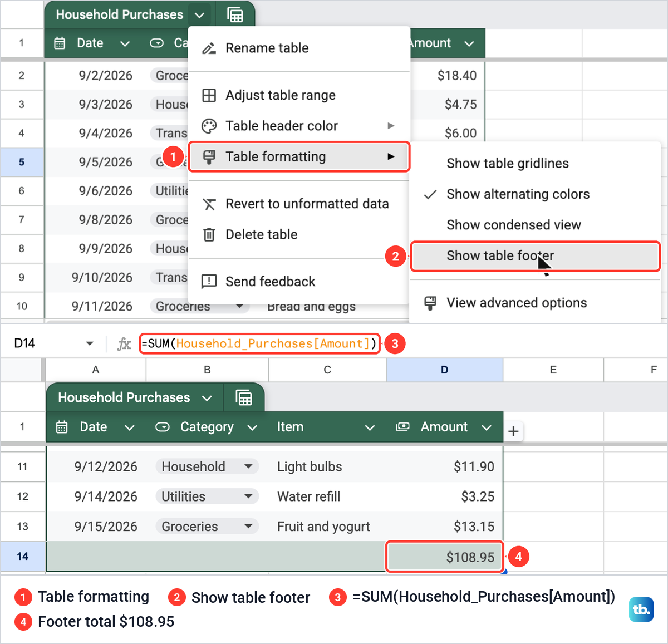This screenshot has height=644, width=668.
Task: Choose Revert to unformatted data
Action: pos(299,204)
